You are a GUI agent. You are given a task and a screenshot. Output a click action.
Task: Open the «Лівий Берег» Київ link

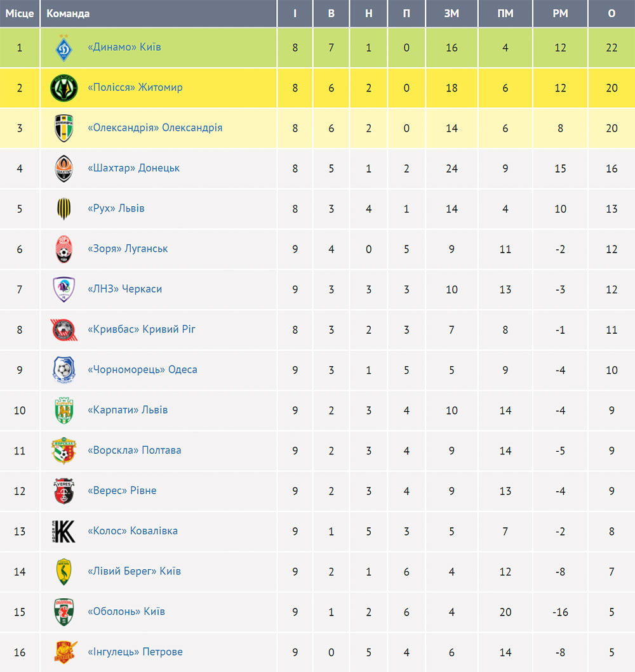[134, 571]
